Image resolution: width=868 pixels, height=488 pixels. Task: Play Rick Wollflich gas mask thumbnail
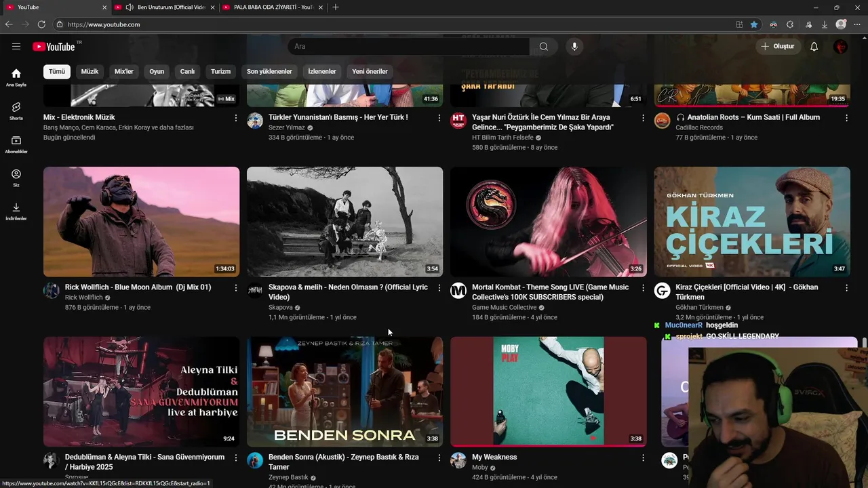click(141, 222)
